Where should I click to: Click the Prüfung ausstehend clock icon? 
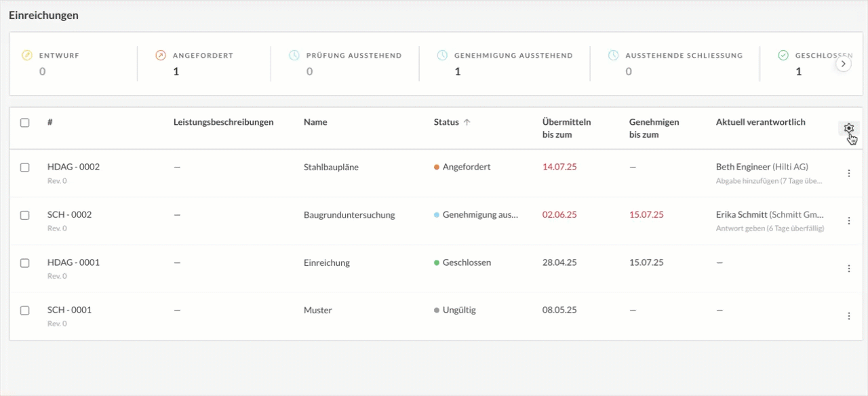pyautogui.click(x=294, y=56)
